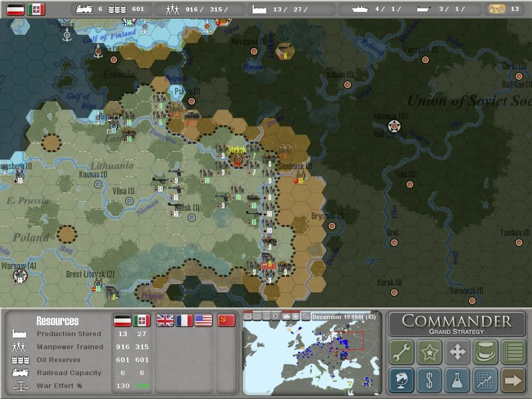The height and width of the screenshot is (399, 532).
Task: Click the Kaunas city marker
Action: click(x=98, y=184)
